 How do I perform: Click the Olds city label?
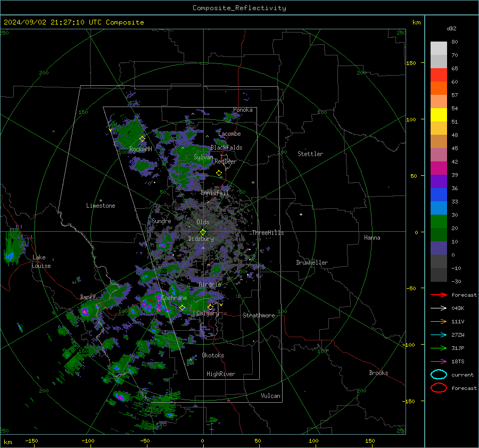click(203, 222)
